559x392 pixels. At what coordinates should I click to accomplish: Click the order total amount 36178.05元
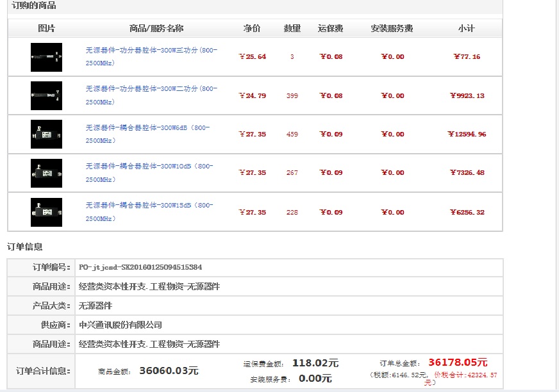458,363
